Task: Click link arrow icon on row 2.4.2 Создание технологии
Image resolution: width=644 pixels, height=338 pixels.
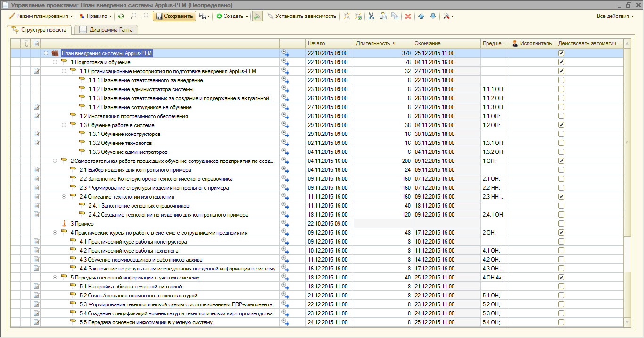Action: tap(285, 215)
